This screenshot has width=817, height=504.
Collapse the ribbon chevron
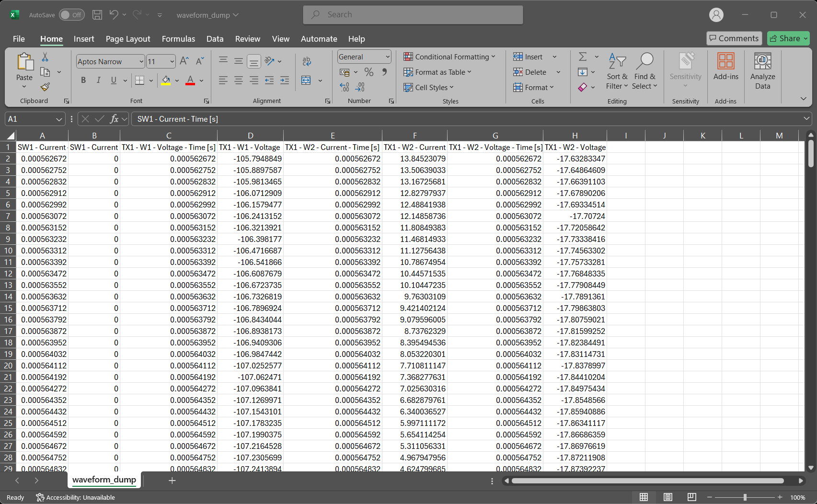[804, 99]
